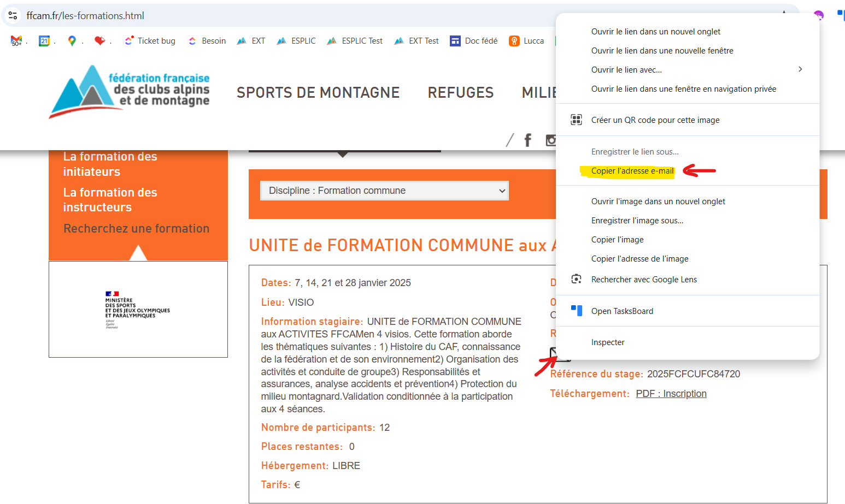845x504 pixels.
Task: Click "Open TasksBoard" in the context menu
Action: (623, 311)
